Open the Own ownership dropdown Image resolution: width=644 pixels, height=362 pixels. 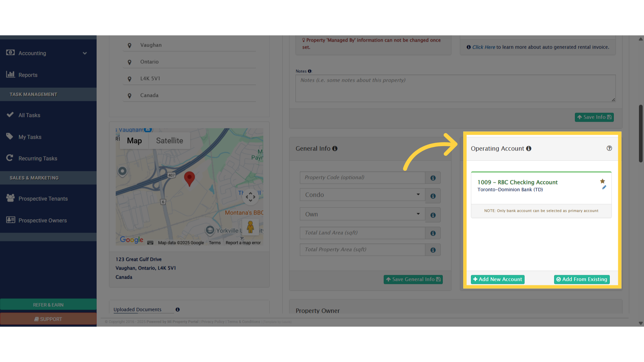[362, 214]
